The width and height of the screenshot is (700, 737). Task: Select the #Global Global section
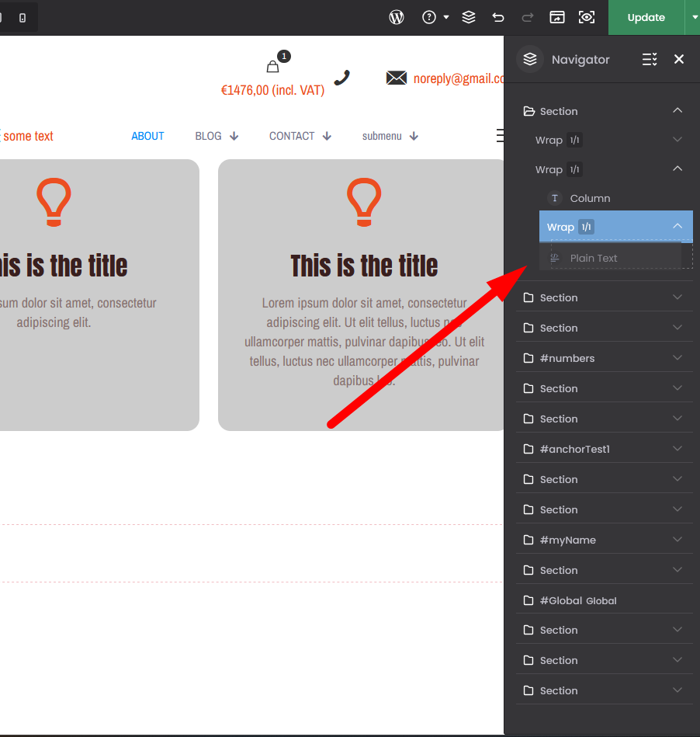click(577, 600)
